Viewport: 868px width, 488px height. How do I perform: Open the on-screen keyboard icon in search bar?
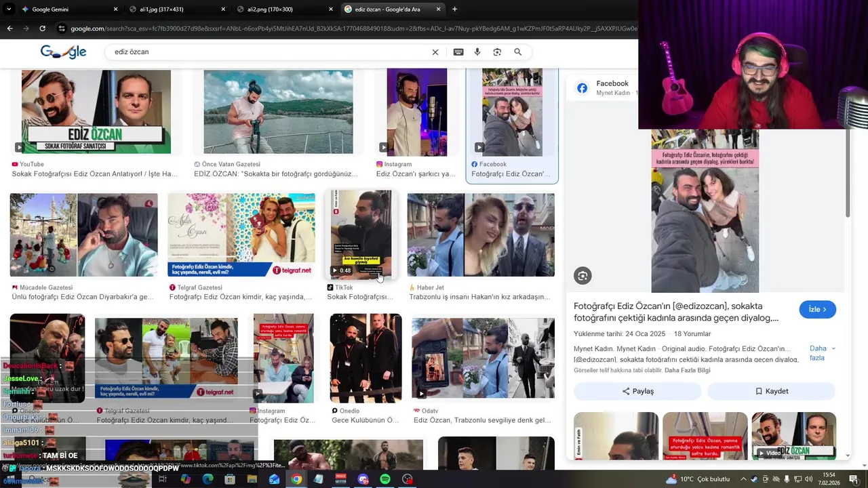pos(458,52)
